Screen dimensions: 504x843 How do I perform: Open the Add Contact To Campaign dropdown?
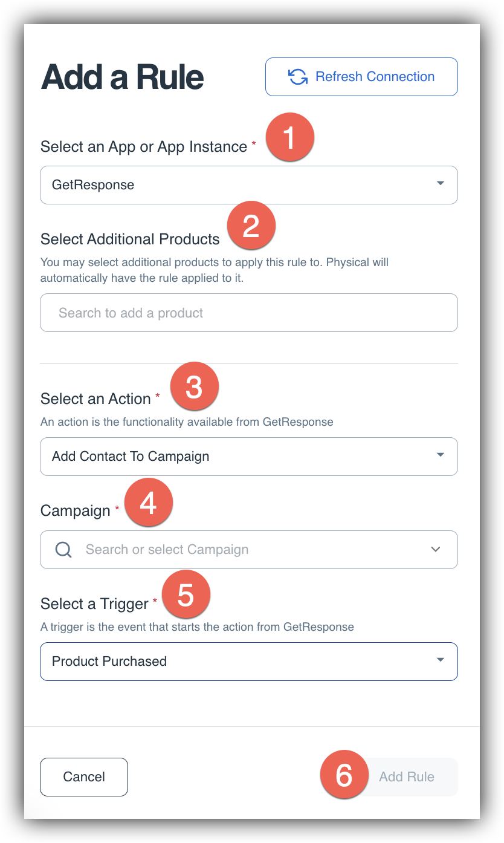coord(249,457)
